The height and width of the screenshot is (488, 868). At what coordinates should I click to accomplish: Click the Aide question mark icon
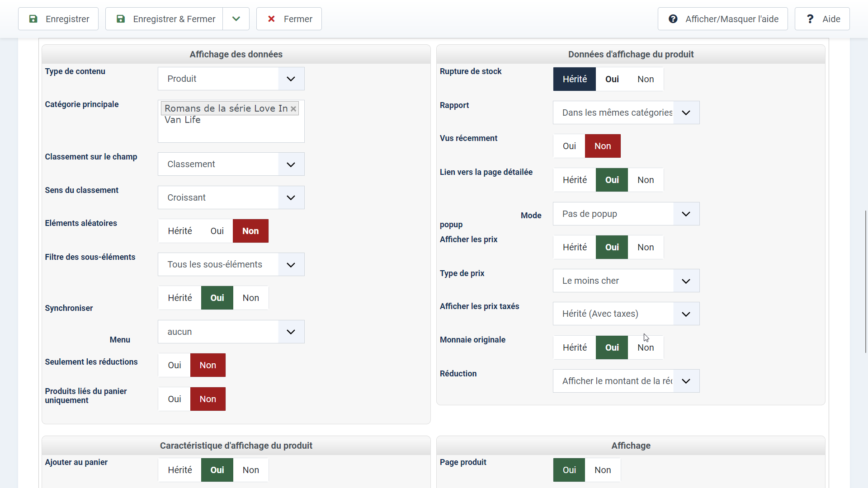(810, 19)
